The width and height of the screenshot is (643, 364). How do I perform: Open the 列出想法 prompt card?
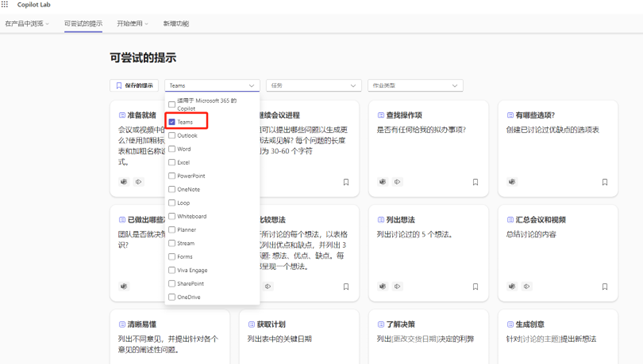(429, 253)
